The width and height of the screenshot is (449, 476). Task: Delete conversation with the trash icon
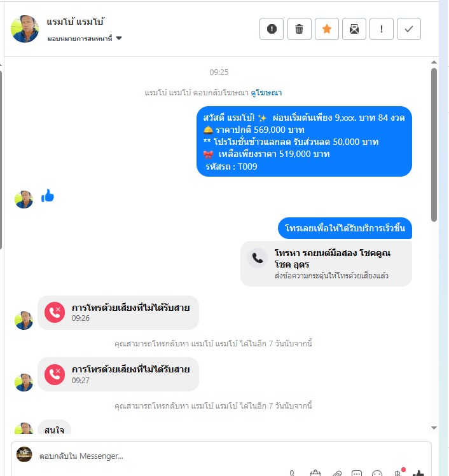(300, 29)
